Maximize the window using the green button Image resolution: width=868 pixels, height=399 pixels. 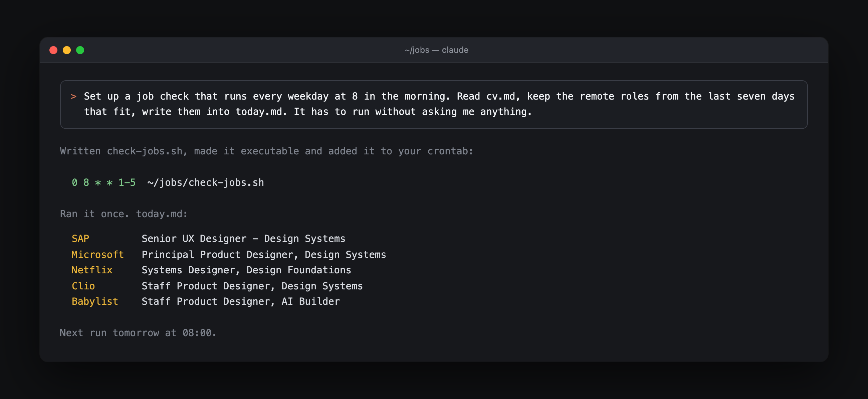80,50
